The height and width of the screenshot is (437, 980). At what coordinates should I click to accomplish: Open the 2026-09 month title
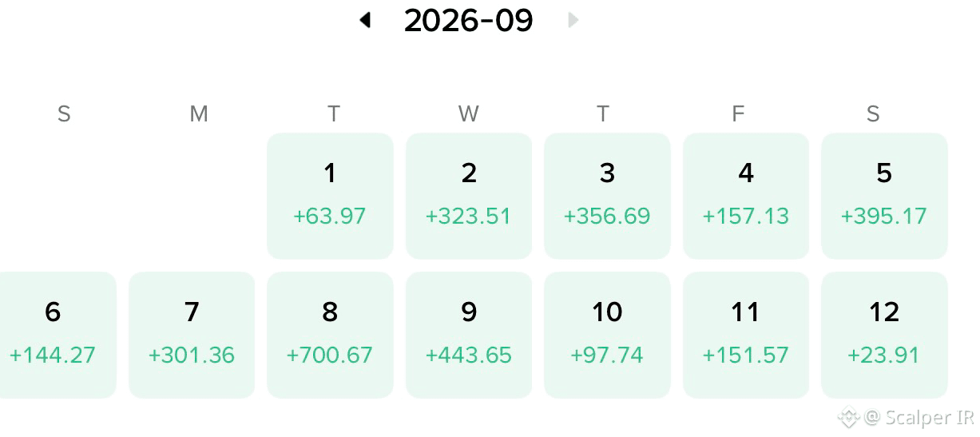click(x=468, y=20)
